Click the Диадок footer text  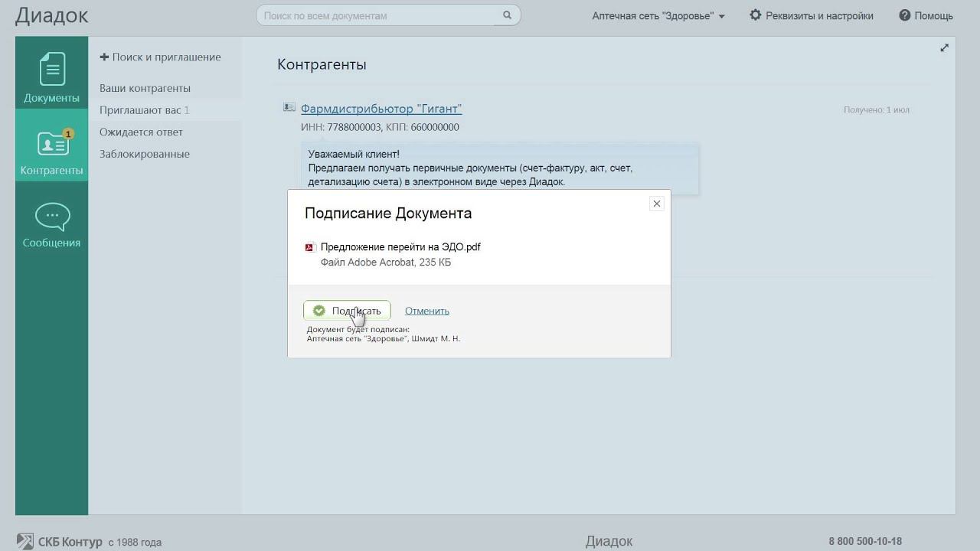click(609, 541)
